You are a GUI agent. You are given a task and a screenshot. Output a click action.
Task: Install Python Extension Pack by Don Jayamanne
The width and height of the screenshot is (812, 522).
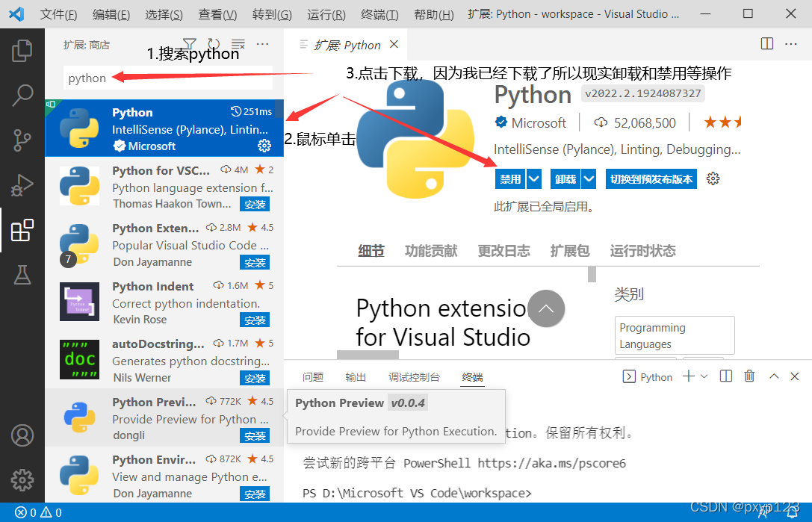coord(255,263)
